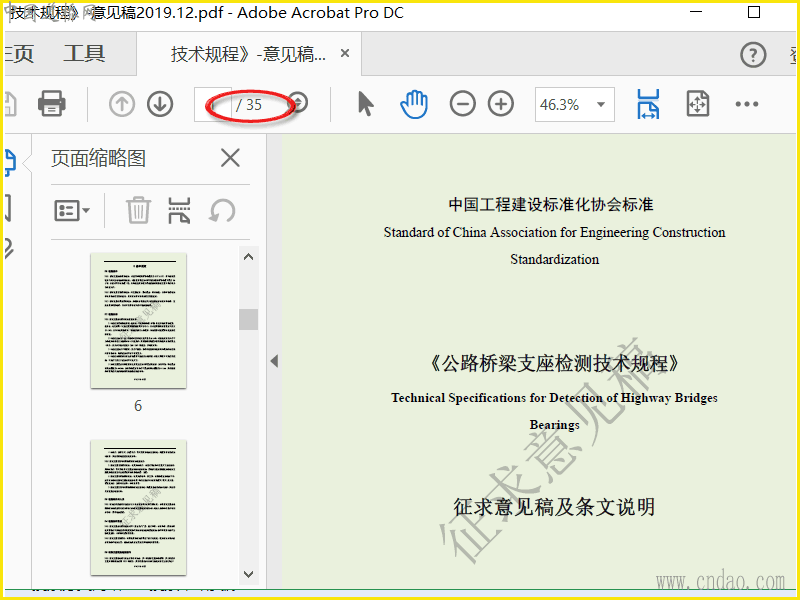Maximize the Acrobat window
The height and width of the screenshot is (600, 800).
[x=754, y=12]
